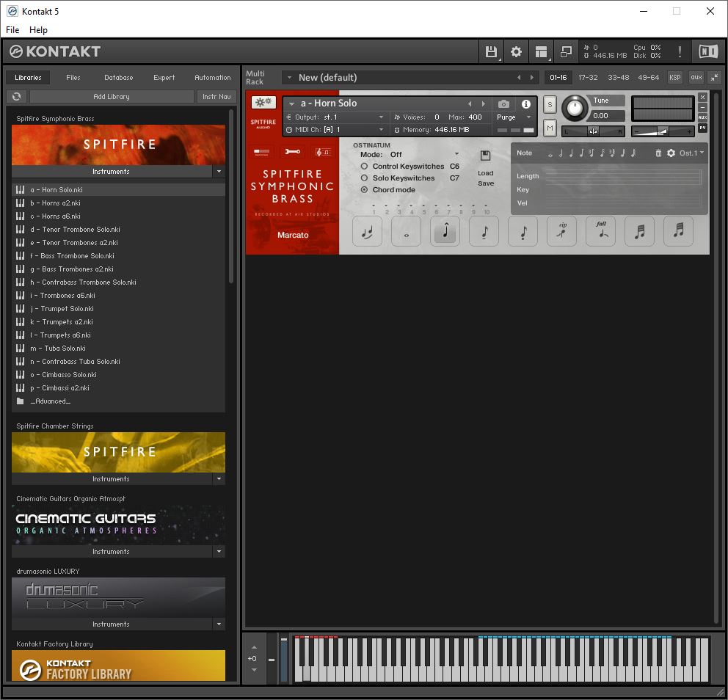Image resolution: width=728 pixels, height=700 pixels.
Task: Open the Ost.1 pattern dropdown
Action: pos(692,153)
